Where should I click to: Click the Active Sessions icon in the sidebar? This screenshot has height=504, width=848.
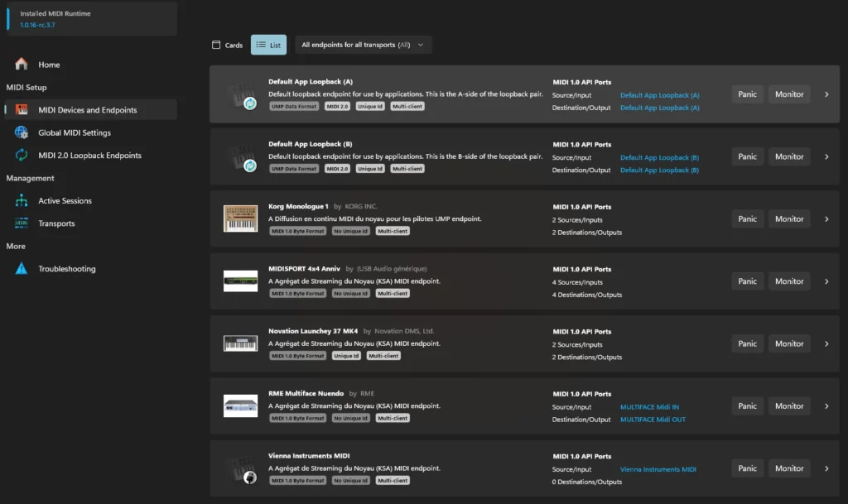click(x=22, y=200)
